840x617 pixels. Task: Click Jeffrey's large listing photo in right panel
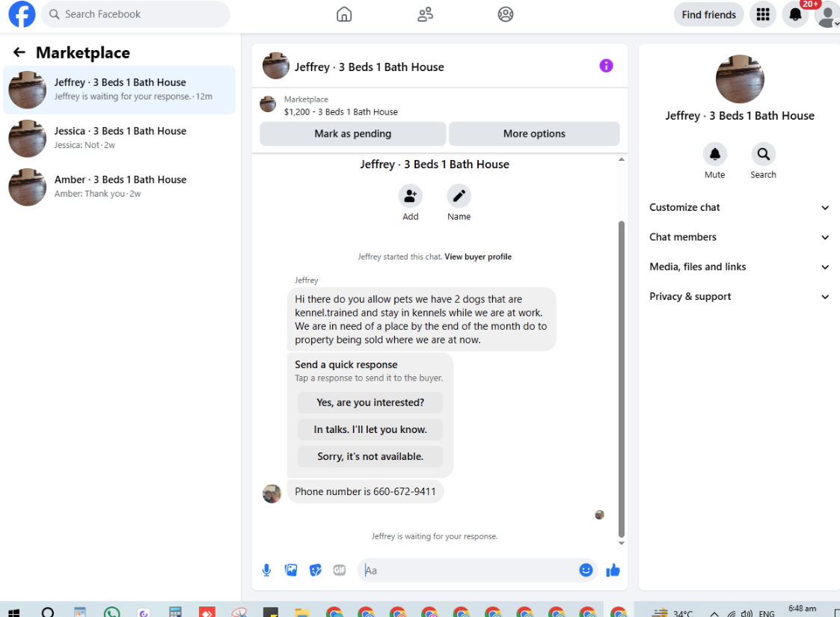(740, 79)
